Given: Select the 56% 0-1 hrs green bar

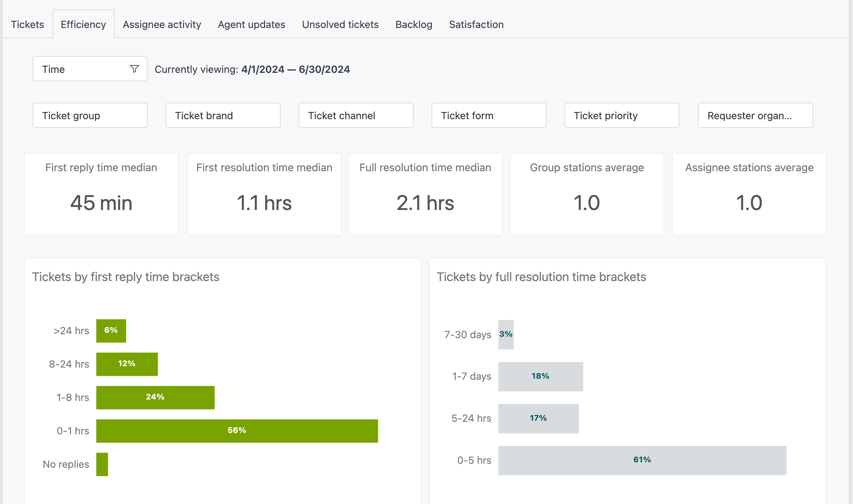Looking at the screenshot, I should (237, 430).
